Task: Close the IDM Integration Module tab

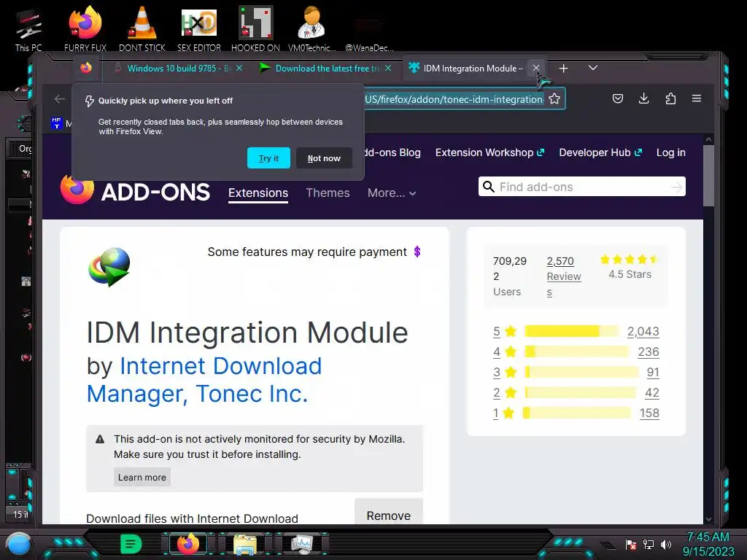Action: tap(536, 68)
